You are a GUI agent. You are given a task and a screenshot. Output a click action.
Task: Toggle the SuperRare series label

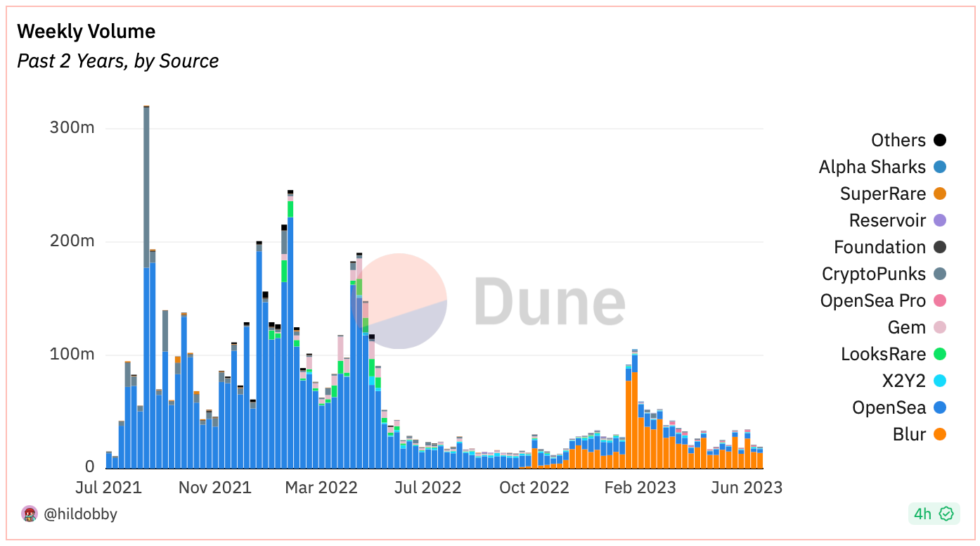coord(883,193)
